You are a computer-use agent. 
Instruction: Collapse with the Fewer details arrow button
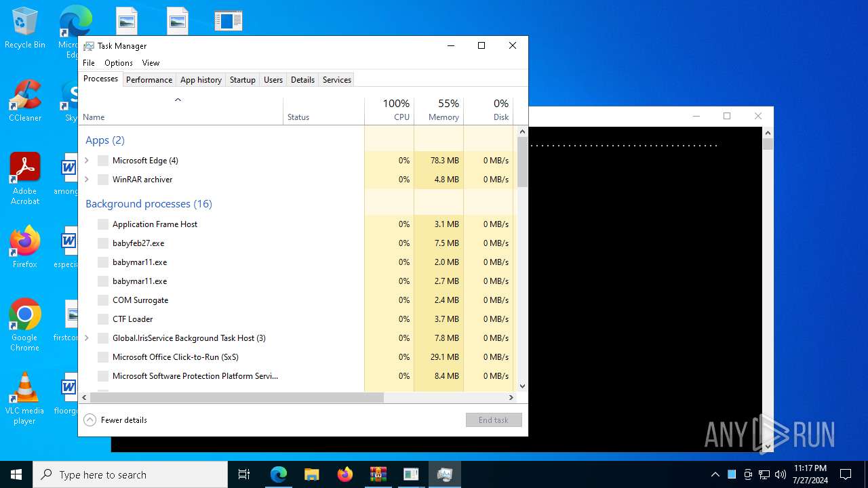[90, 420]
